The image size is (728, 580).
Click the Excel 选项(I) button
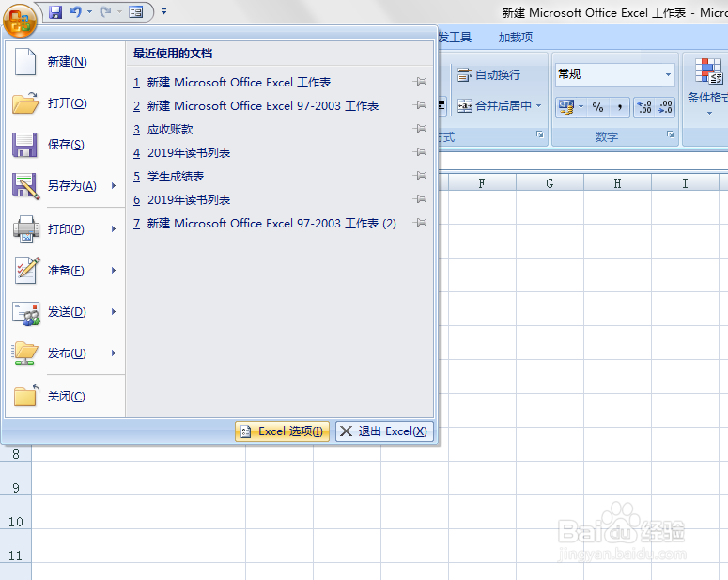(x=283, y=431)
